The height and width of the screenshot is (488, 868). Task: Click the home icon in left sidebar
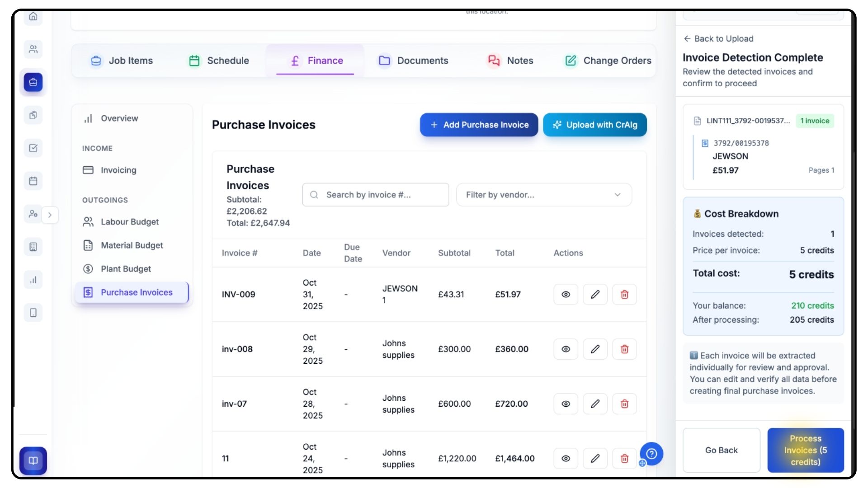(33, 17)
